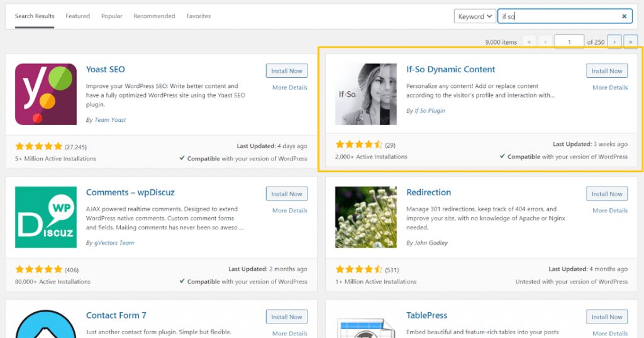Screen dimensions: 644x338
Task: Open the Comments – wpDiscuz title link
Action: pos(130,192)
